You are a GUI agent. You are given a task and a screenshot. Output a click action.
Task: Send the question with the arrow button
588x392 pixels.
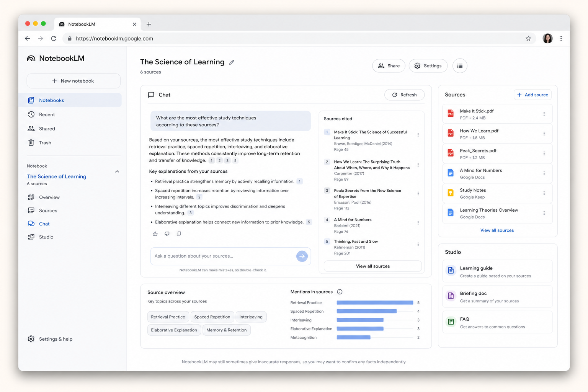[302, 256]
